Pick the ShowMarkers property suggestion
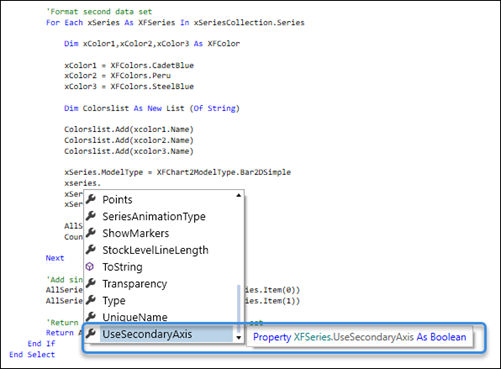Screen dimensions: 501x369 pyautogui.click(x=135, y=233)
